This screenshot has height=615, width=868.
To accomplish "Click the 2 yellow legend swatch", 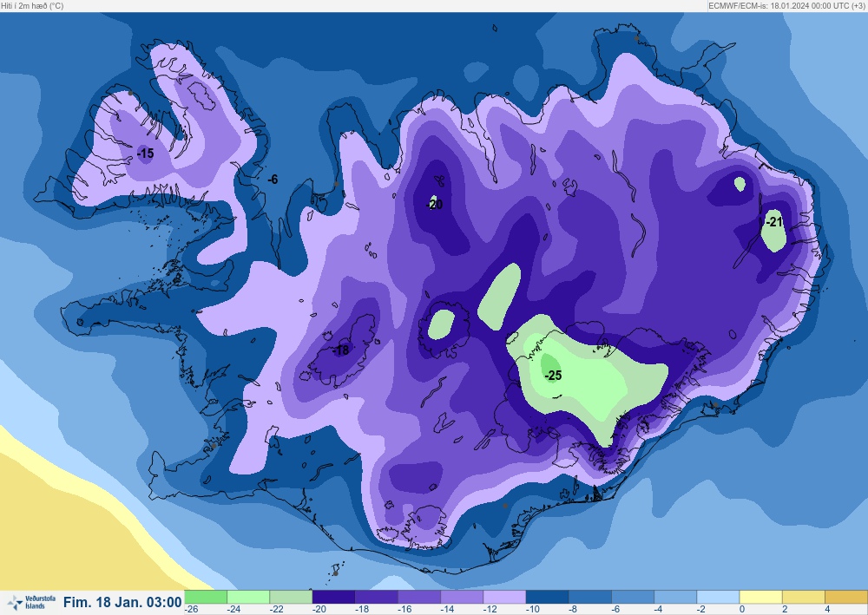I will 803,597.
